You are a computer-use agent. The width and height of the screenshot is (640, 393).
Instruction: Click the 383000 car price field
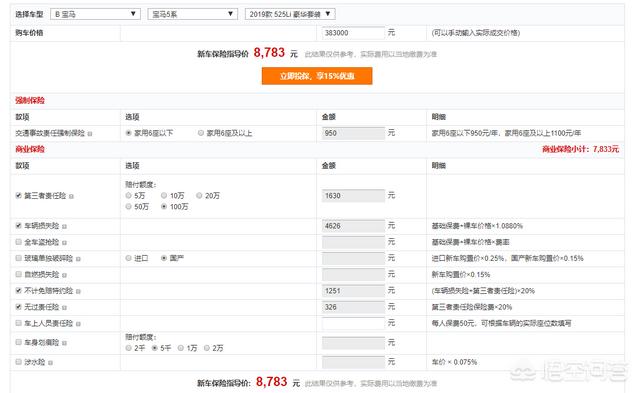[353, 33]
